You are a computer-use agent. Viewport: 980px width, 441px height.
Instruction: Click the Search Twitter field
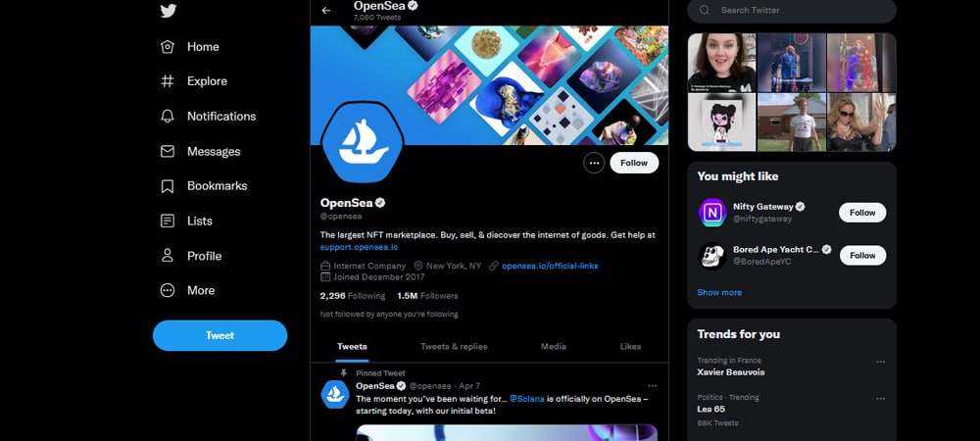click(x=792, y=11)
